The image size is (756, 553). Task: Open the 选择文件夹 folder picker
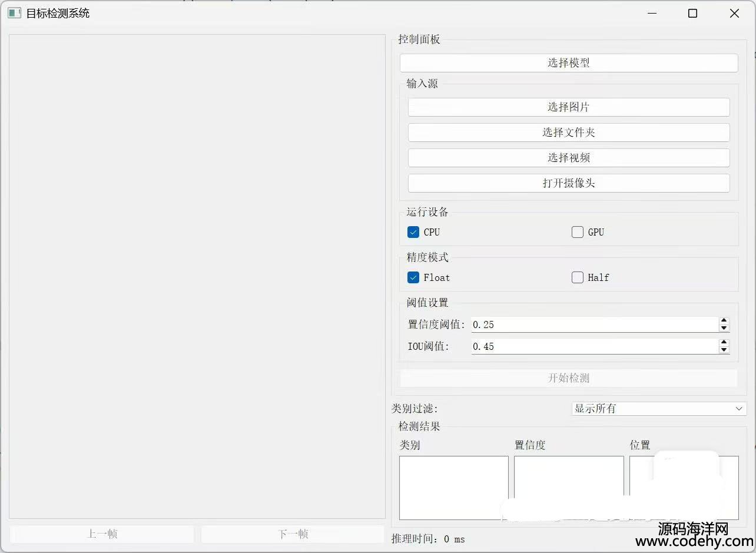568,133
